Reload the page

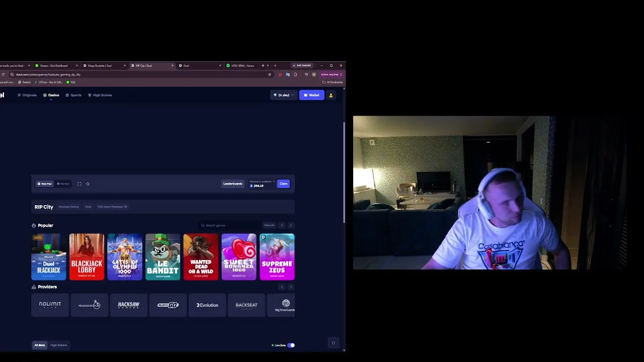tap(3, 74)
